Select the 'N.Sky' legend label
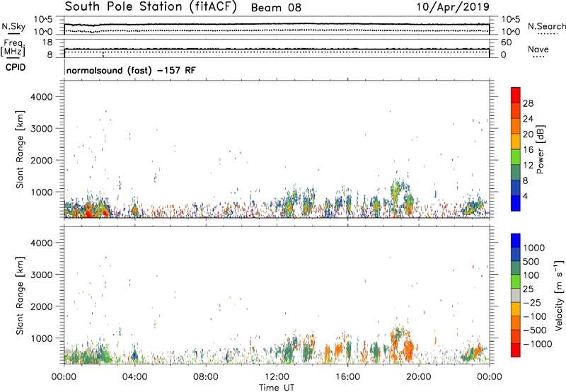 tap(13, 26)
